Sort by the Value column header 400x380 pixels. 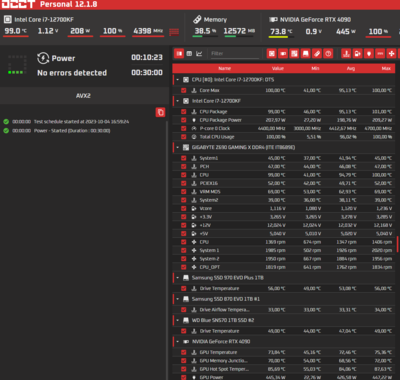pyautogui.click(x=278, y=68)
